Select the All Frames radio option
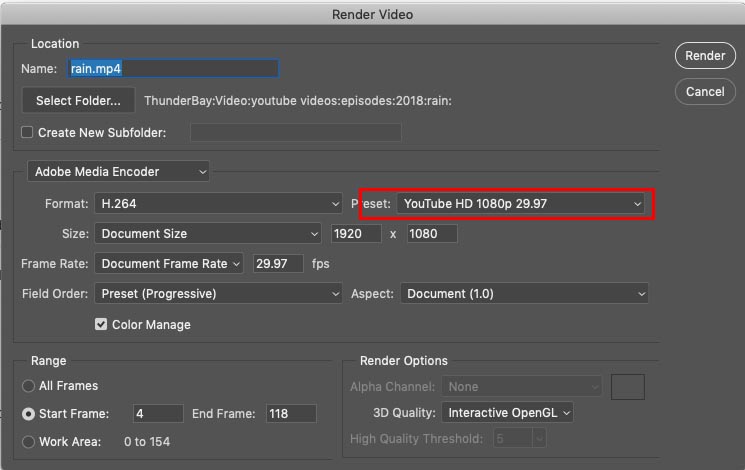745x470 pixels. [29, 386]
